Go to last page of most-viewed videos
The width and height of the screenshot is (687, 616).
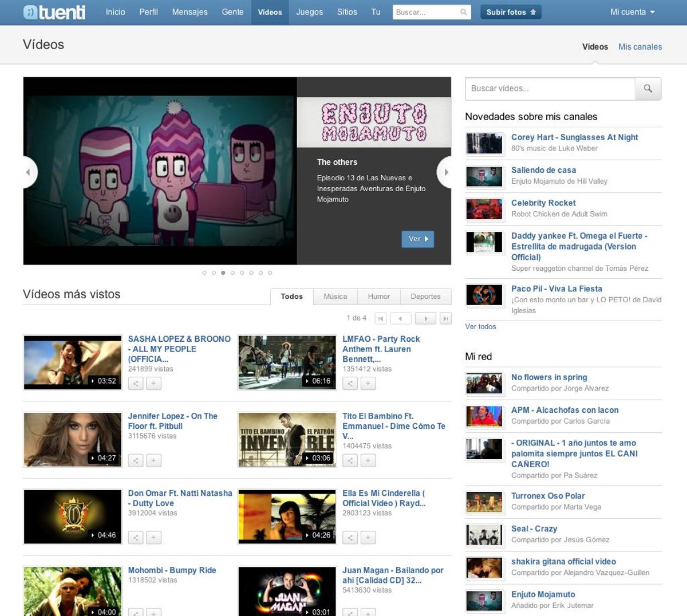(x=445, y=318)
